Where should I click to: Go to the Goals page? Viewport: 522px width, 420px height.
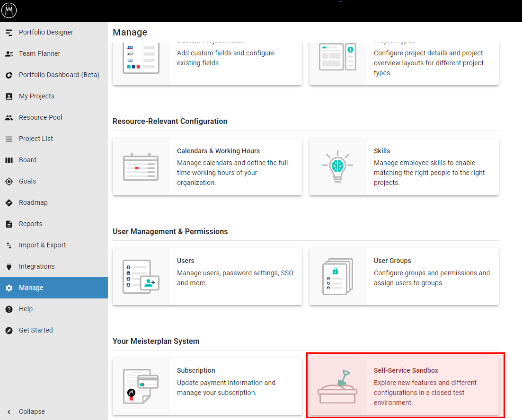point(54,181)
